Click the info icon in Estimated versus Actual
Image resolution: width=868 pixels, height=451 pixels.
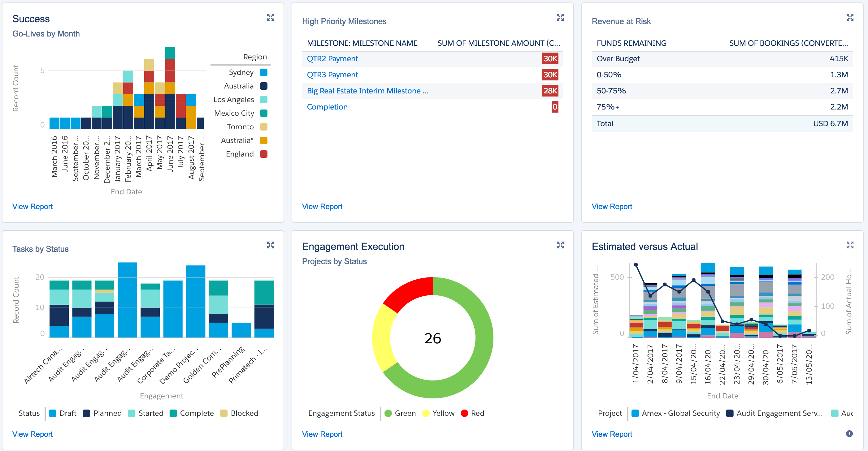tap(849, 433)
